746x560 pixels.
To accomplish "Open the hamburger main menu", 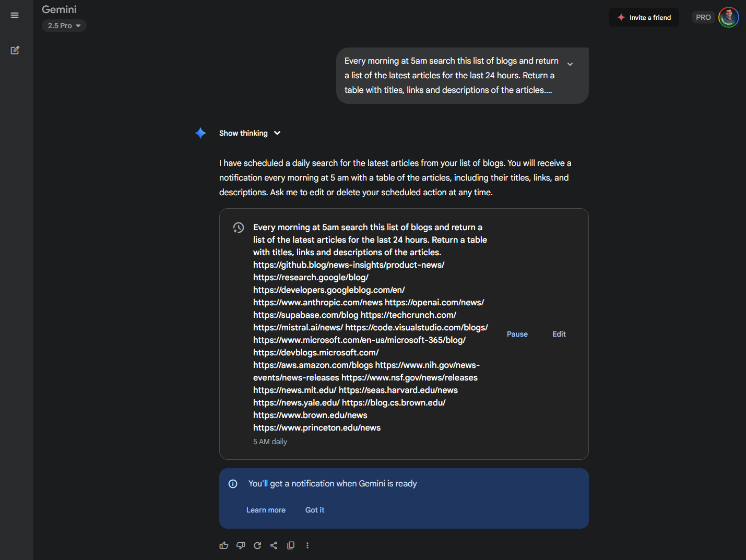I will point(15,15).
